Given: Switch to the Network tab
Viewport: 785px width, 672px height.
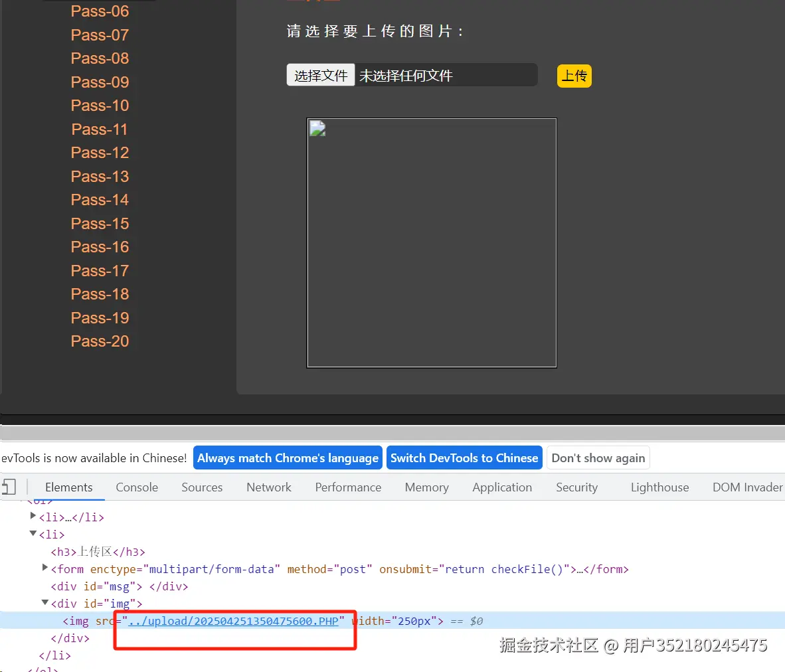Looking at the screenshot, I should tap(269, 487).
